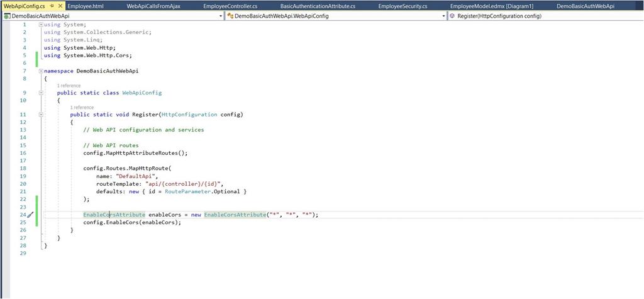Open the DemoBasicAuthWebApi.WebApiConfig types dropdown
The width and height of the screenshot is (644, 299).
click(336, 16)
